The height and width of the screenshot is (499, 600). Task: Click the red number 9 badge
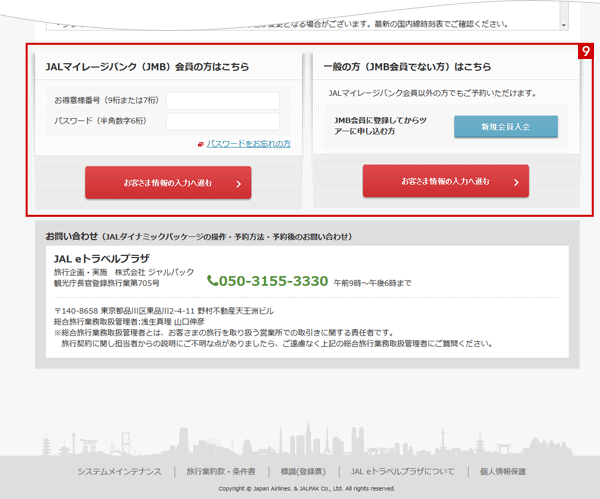point(585,50)
